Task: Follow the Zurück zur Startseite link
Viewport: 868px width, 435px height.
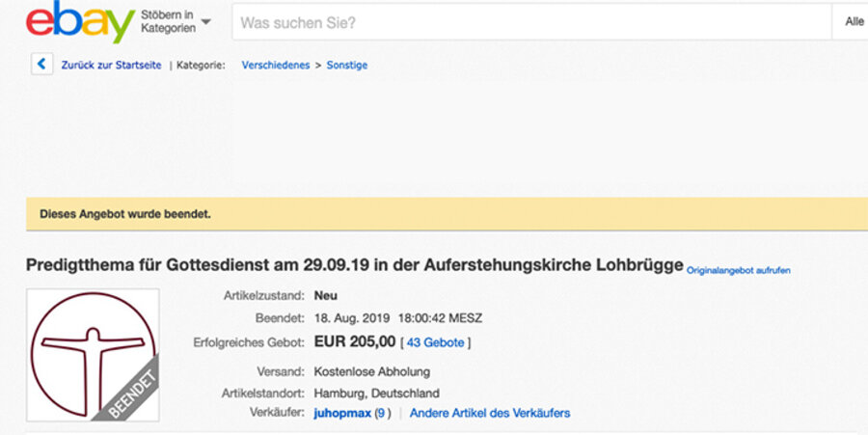Action: tap(111, 66)
